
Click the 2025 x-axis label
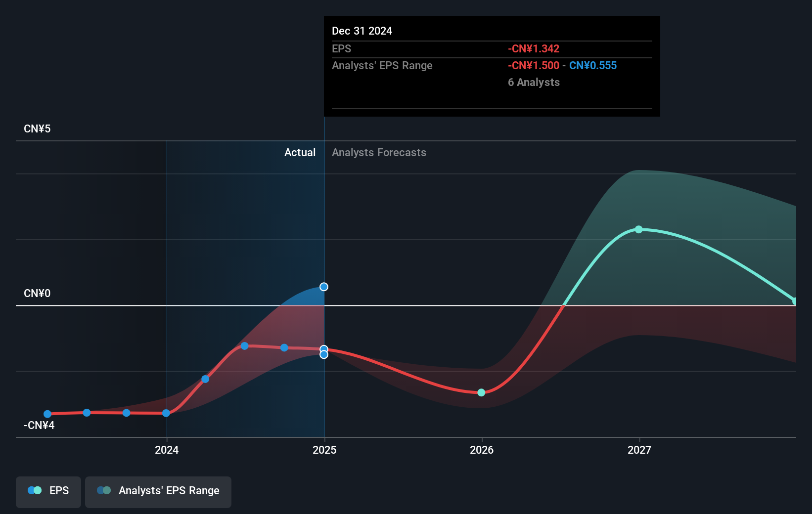click(324, 450)
